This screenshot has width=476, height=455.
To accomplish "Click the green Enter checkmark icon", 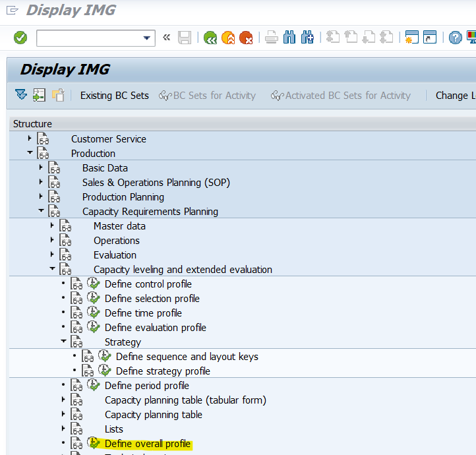I will (x=20, y=38).
